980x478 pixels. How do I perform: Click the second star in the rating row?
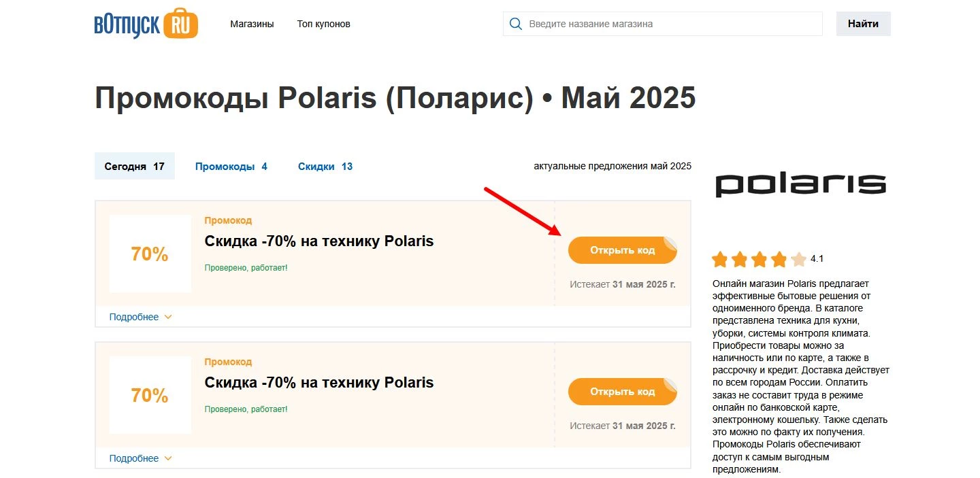tap(739, 259)
